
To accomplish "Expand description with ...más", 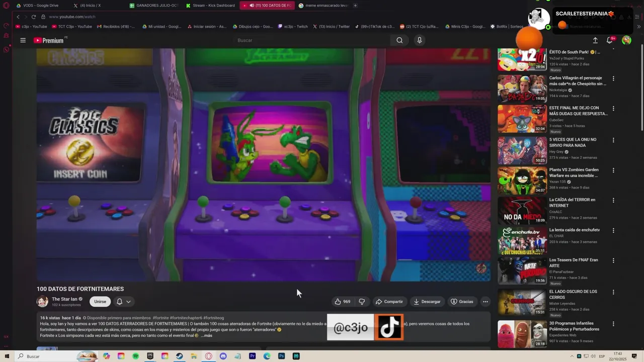I will [x=206, y=335].
